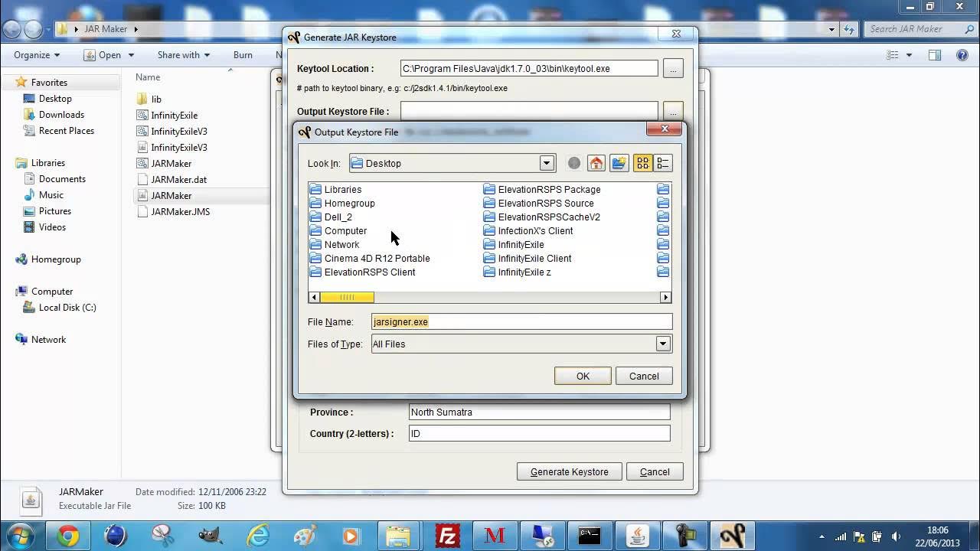The height and width of the screenshot is (551, 980).
Task: Select the ElevationRSPSCacheV2 folder
Action: click(x=542, y=217)
